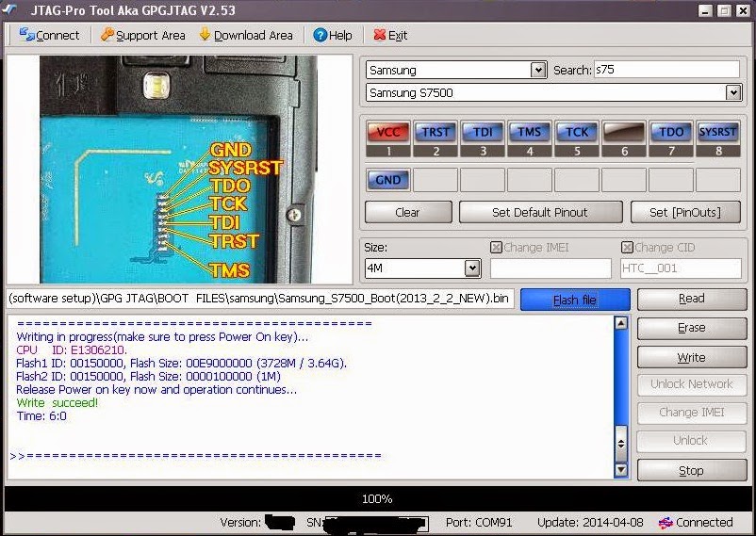
Task: Select the TMS pin on slot 4
Action: coord(530,133)
